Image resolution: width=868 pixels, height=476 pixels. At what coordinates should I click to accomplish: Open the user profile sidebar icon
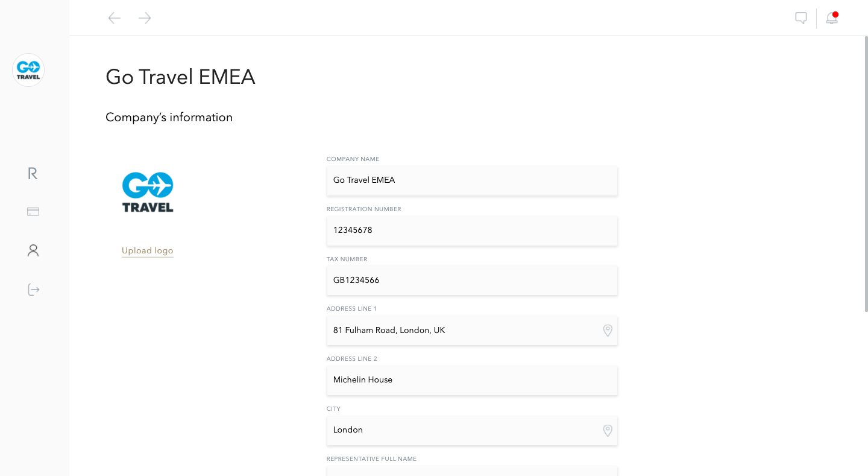coord(33,250)
